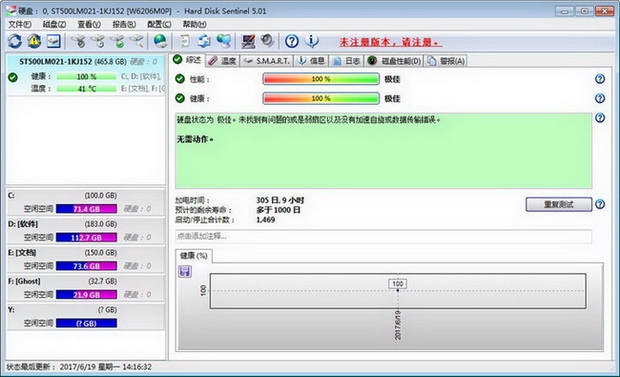Open the 帮助 menu
Viewport: 620px width, 377px height.
tap(194, 25)
